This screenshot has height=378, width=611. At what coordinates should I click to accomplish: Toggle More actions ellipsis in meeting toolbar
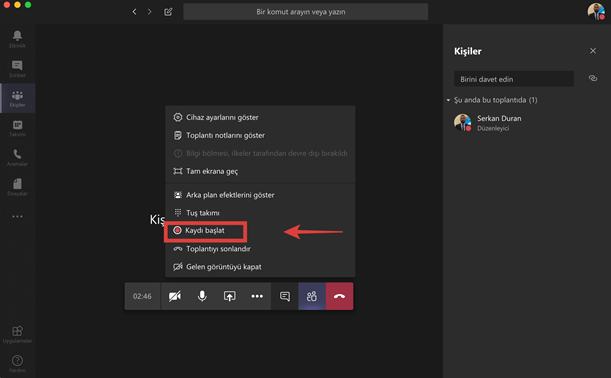[x=257, y=296]
